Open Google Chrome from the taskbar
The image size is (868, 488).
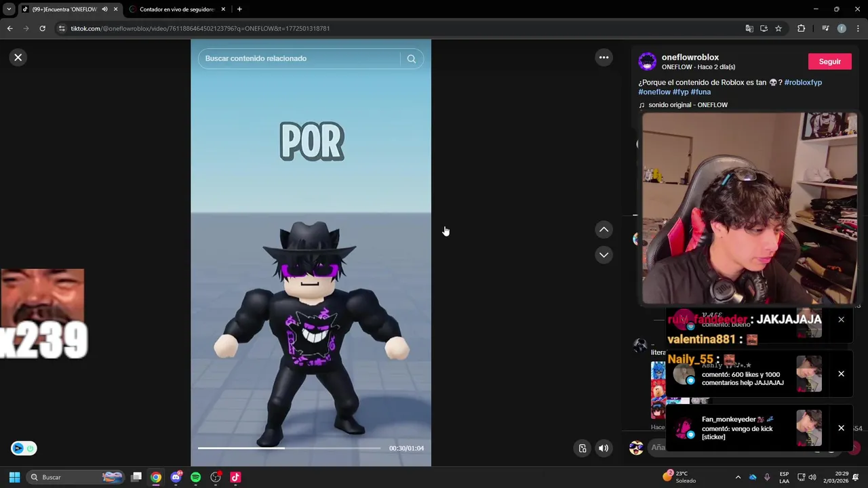(156, 477)
